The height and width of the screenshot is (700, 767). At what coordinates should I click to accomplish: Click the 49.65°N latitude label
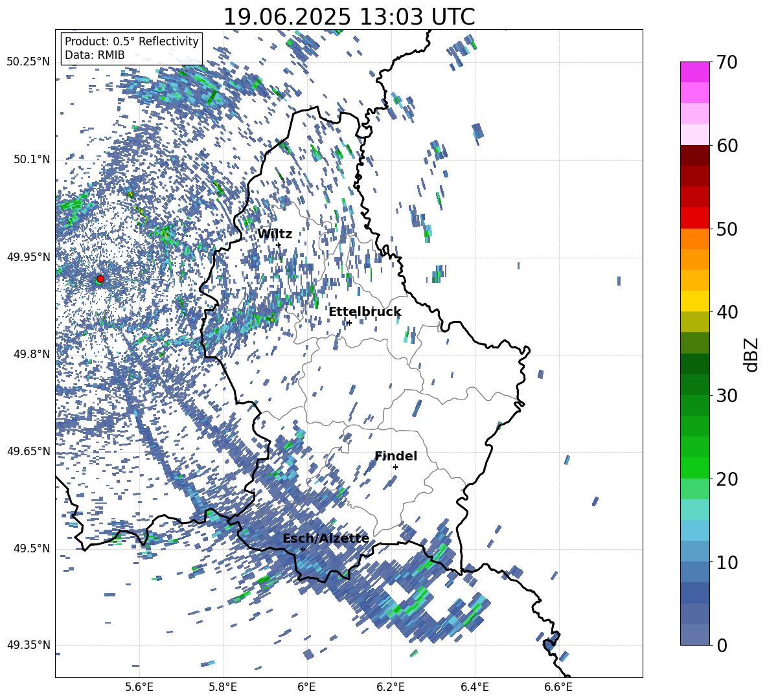pyautogui.click(x=29, y=451)
